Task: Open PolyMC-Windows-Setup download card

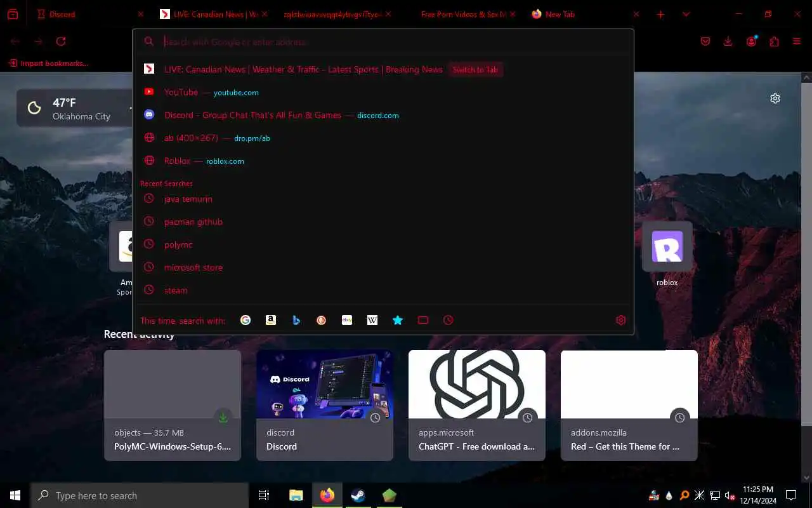Action: (173, 405)
